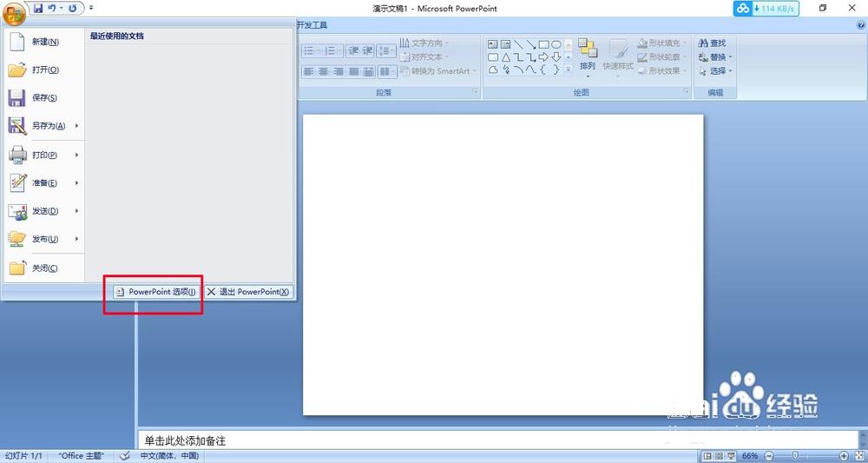868x463 pixels.
Task: Choose 关闭(C) from the Office menu
Action: (x=43, y=268)
